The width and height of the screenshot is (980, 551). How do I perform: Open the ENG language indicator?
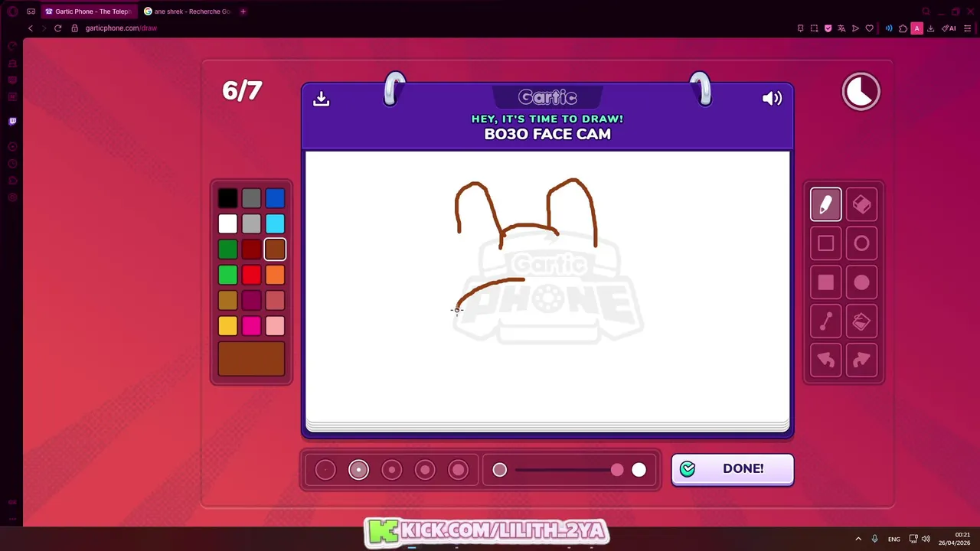click(894, 539)
